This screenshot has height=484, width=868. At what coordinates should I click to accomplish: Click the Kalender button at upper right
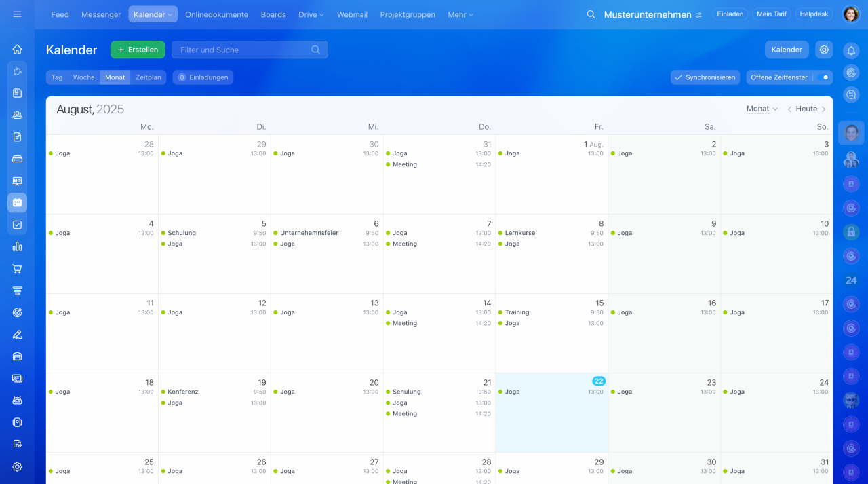787,50
